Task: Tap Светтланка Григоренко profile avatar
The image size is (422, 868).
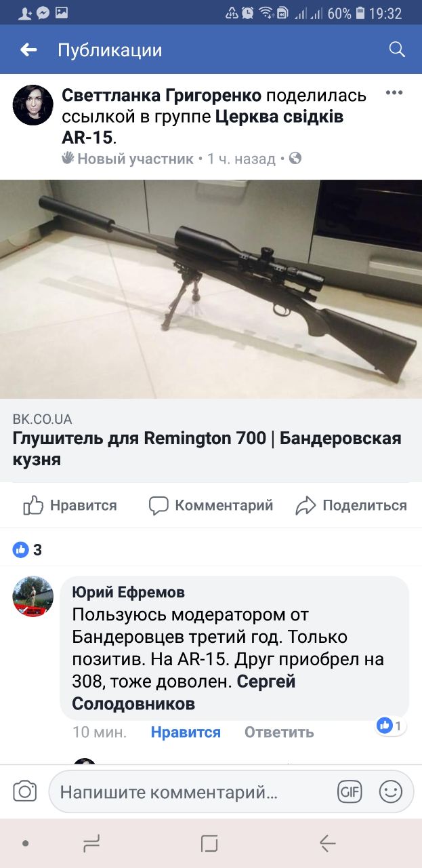Action: pyautogui.click(x=33, y=105)
